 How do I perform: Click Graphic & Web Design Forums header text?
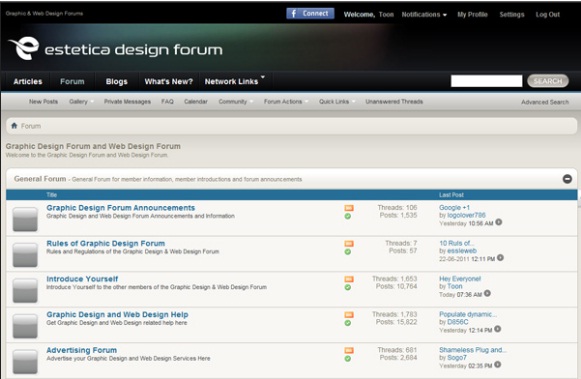[44, 13]
